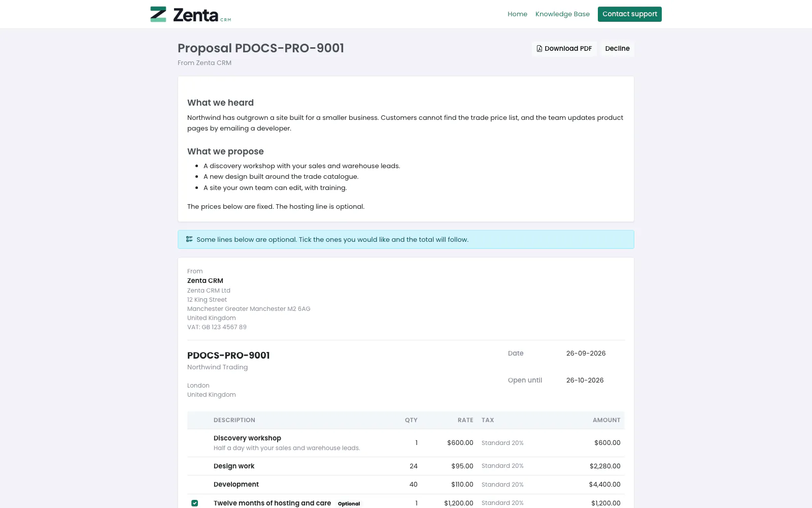Click the DESCRIPTION column header

pyautogui.click(x=234, y=420)
